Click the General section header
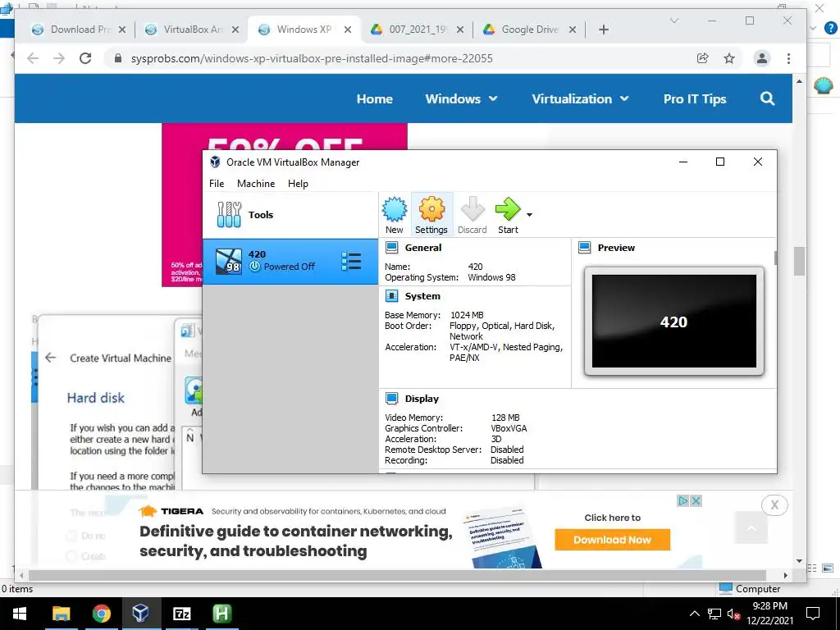This screenshot has height=630, width=840. pyautogui.click(x=423, y=248)
